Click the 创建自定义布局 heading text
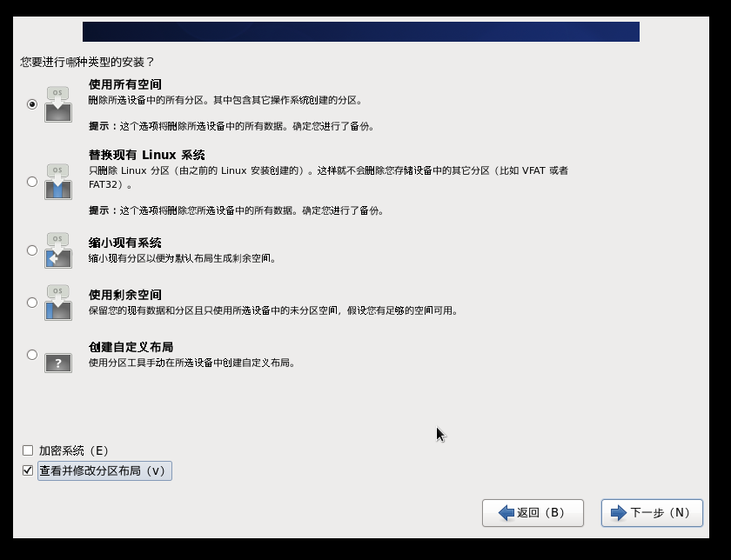Viewport: 731px width, 560px height. click(131, 347)
